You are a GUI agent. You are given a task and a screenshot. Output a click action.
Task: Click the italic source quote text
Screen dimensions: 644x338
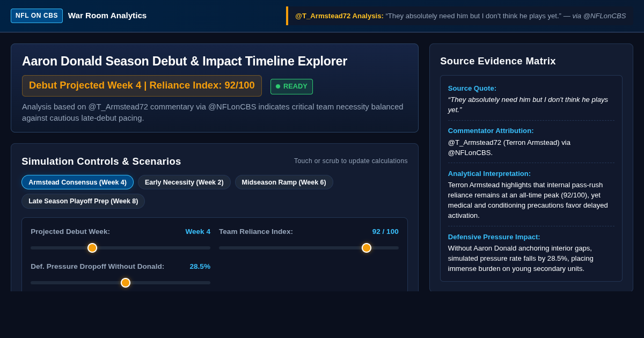tap(528, 105)
